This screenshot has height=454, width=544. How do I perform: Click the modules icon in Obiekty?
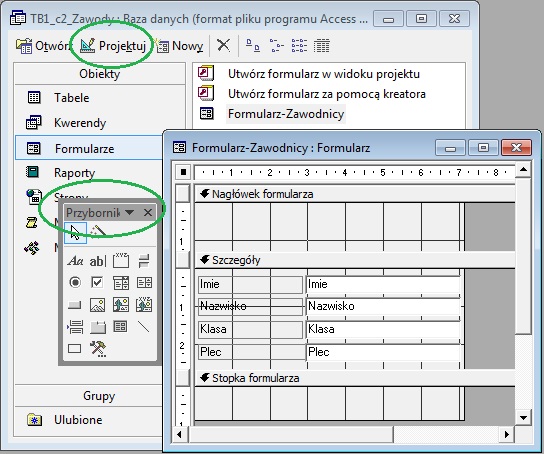tap(32, 248)
